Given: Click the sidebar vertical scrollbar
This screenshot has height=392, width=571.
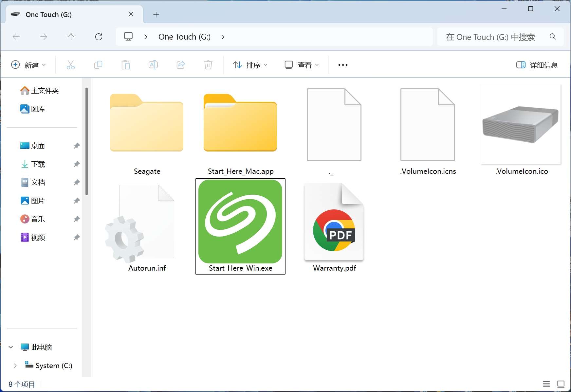Looking at the screenshot, I should pos(86,141).
